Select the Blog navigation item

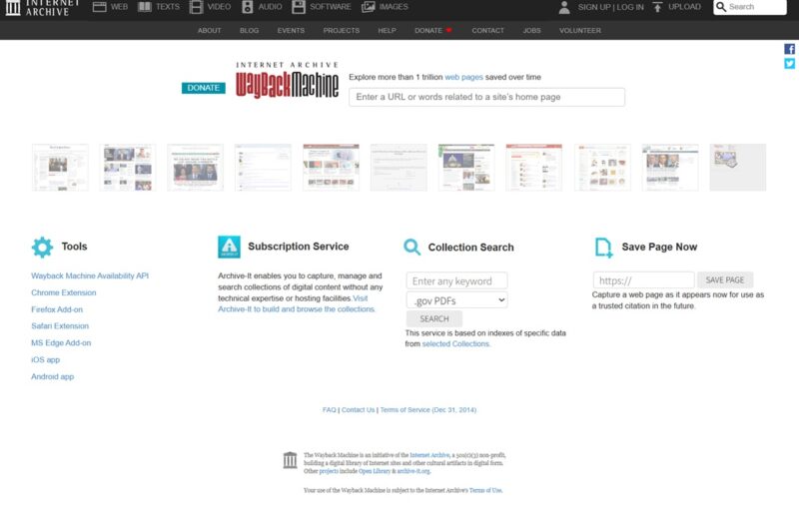[x=249, y=31]
